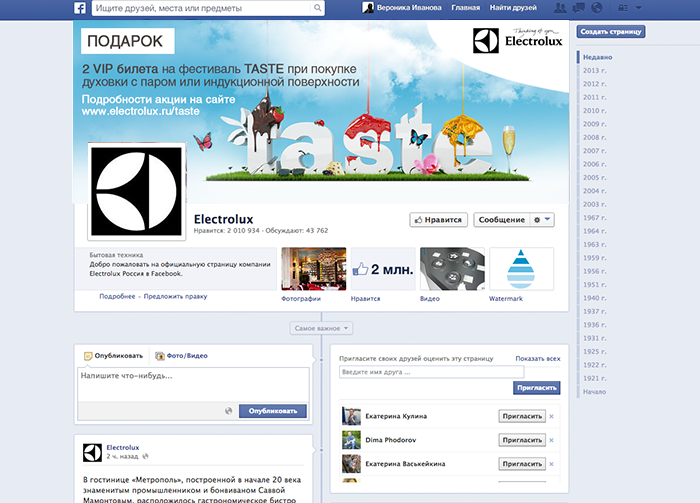This screenshot has height=503, width=700.
Task: Expand the account menu arrow in top bar
Action: tap(639, 8)
